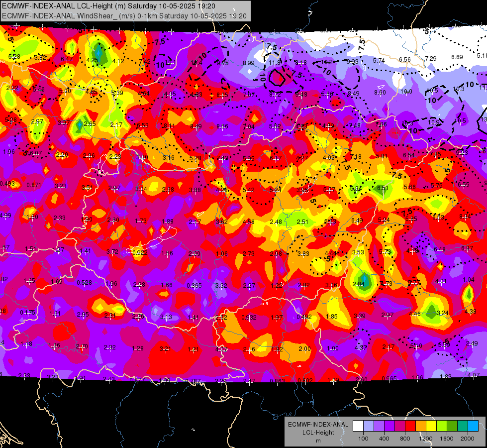The width and height of the screenshot is (487, 448).
Task: Click the wind shear value 0.965
Action: point(389,379)
